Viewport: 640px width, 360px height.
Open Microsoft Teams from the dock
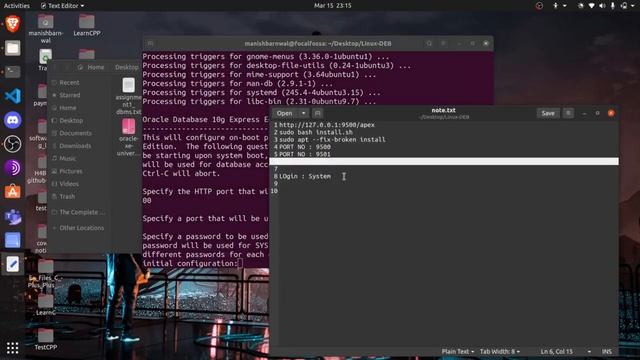tap(13, 216)
